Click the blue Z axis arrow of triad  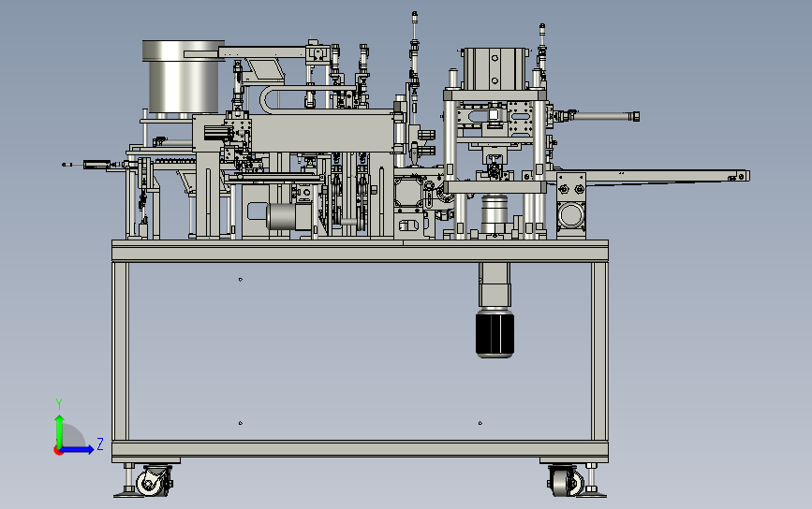pyautogui.click(x=78, y=449)
